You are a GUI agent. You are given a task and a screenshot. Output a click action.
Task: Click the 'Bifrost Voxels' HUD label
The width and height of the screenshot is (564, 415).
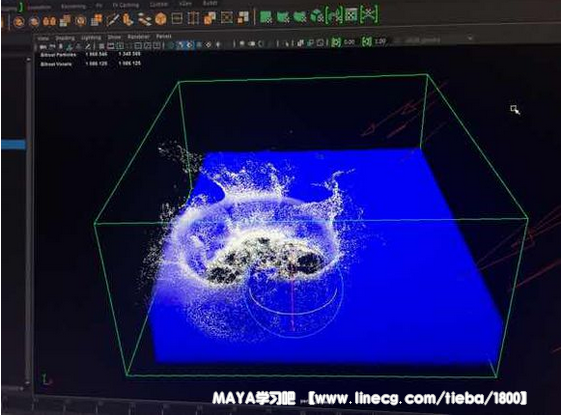pyautogui.click(x=56, y=64)
